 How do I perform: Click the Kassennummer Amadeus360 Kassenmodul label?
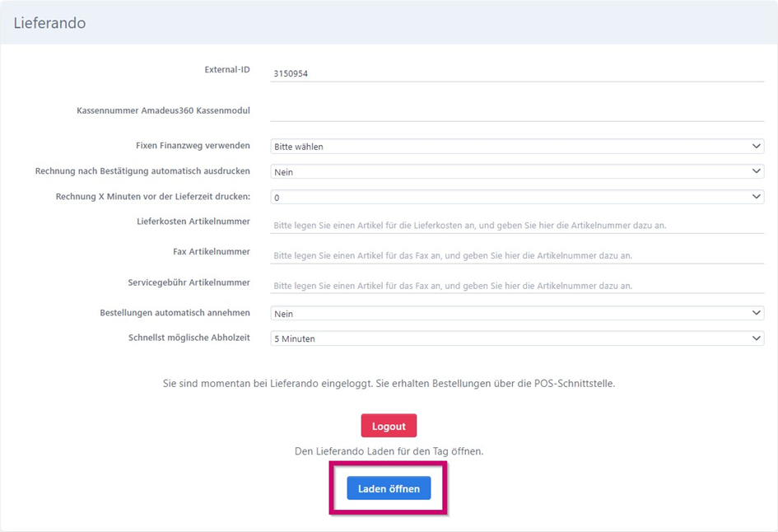coord(163,110)
